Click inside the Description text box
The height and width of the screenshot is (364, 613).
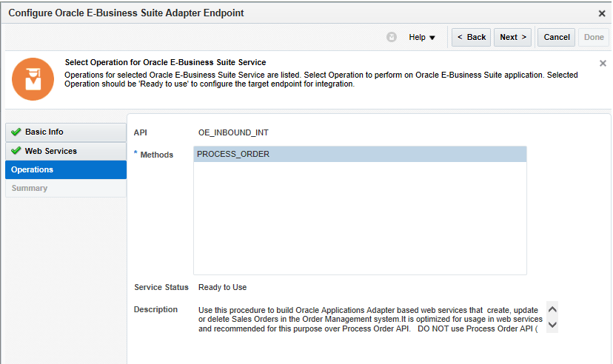370,319
